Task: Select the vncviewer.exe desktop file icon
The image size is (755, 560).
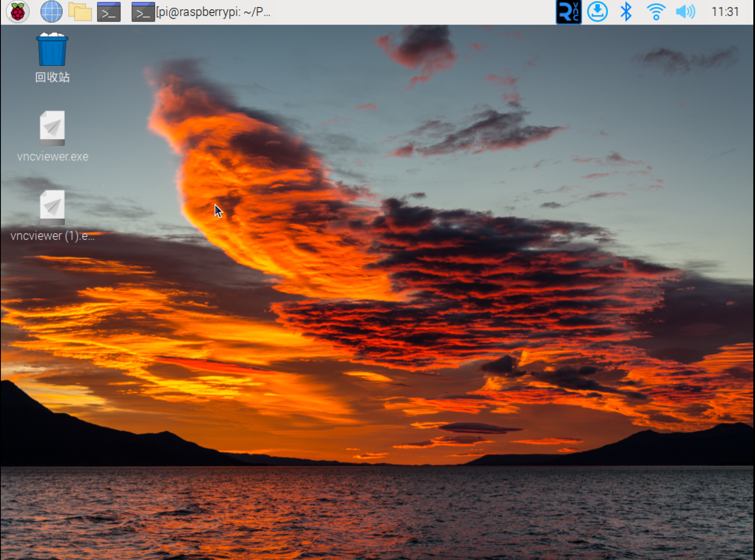Action: [52, 128]
